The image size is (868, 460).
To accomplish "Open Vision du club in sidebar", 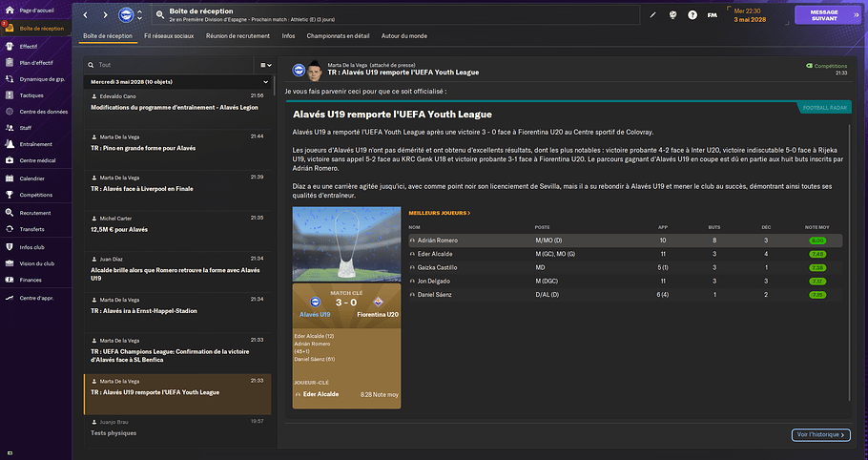I will 35,263.
